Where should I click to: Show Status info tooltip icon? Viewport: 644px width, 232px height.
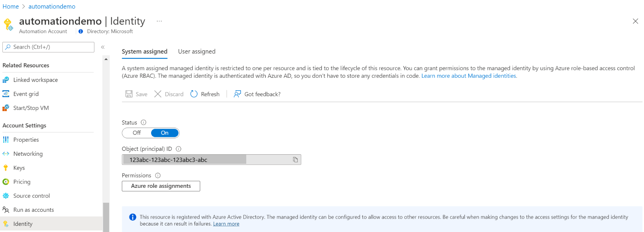143,123
